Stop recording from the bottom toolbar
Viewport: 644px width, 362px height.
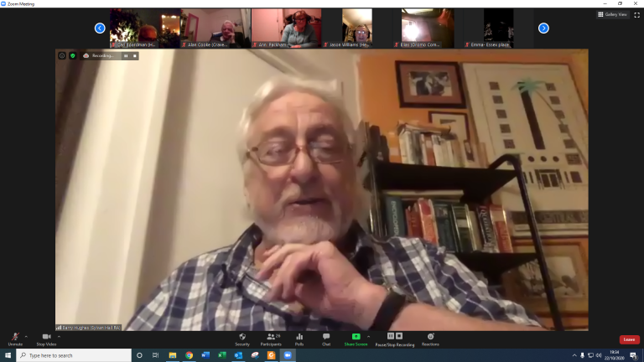(x=399, y=336)
